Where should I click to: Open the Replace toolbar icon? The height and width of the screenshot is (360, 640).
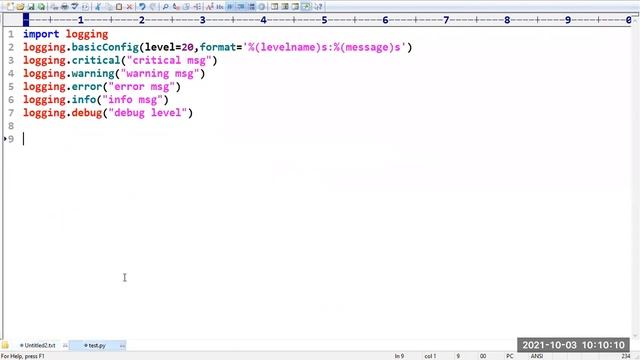[176, 7]
